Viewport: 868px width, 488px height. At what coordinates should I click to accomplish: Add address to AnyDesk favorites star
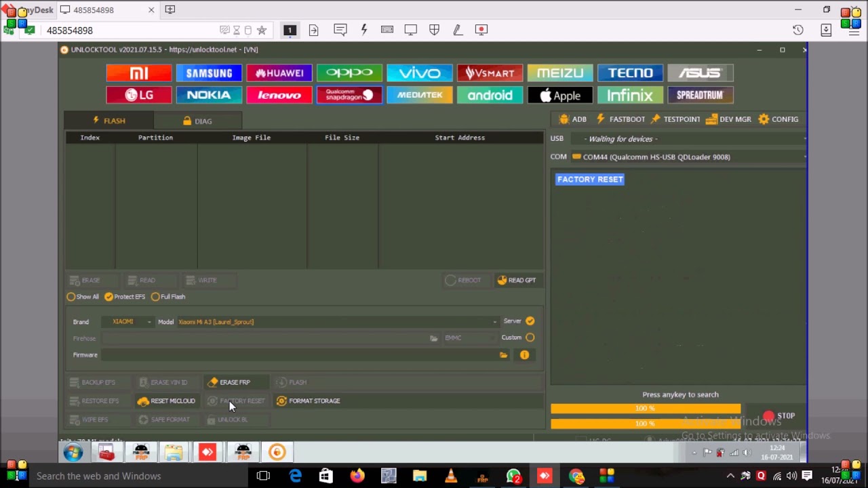coord(262,30)
